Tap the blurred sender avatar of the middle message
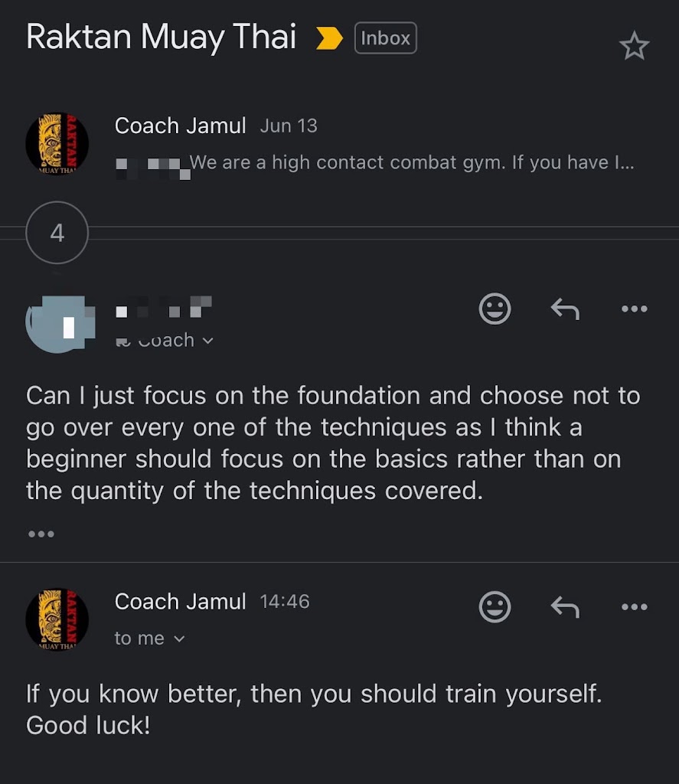 click(x=60, y=325)
